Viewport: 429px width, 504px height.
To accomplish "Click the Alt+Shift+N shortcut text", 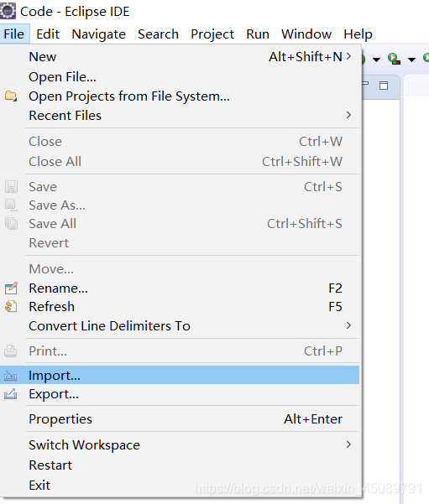I will (x=306, y=57).
